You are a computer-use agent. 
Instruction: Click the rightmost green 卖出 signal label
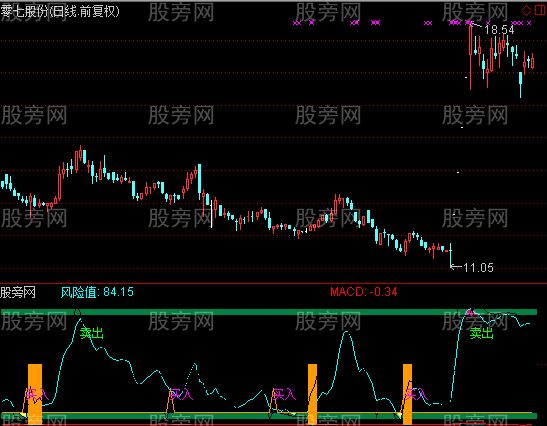[x=482, y=333]
